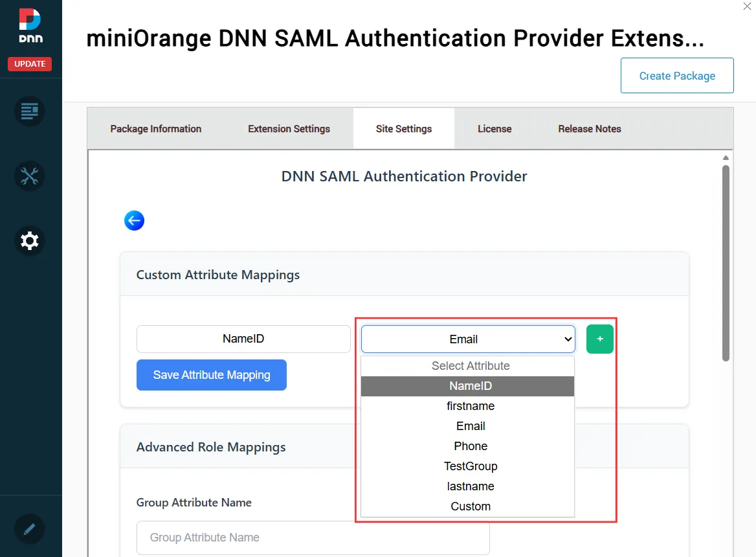The image size is (756, 557).
Task: Select Phone from the dropdown list
Action: coord(468,446)
